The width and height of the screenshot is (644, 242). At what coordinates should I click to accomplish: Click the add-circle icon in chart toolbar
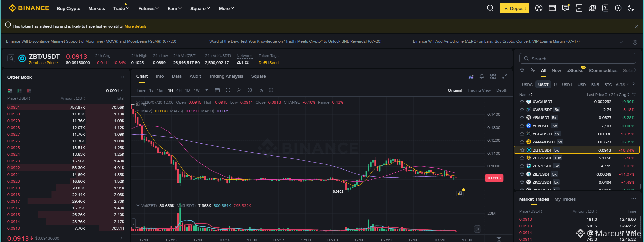pyautogui.click(x=228, y=90)
